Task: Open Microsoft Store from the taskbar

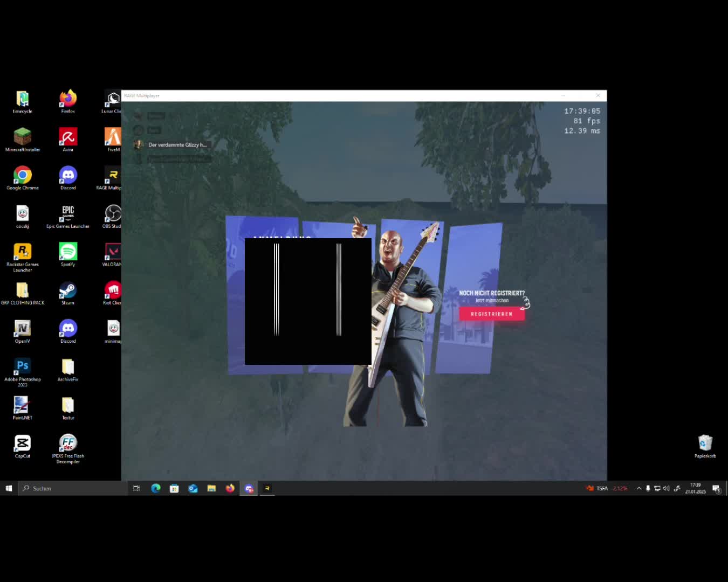Action: (174, 488)
